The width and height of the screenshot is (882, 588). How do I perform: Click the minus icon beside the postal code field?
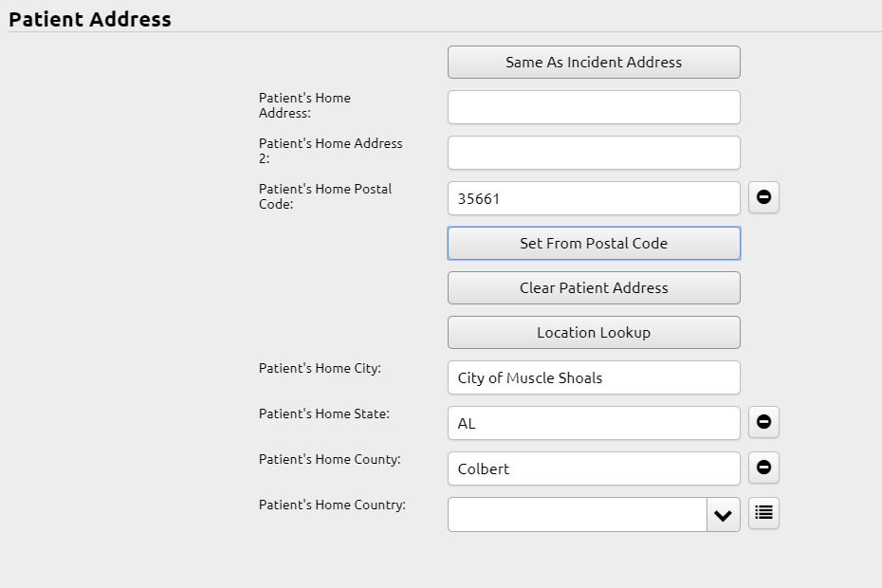coord(763,197)
